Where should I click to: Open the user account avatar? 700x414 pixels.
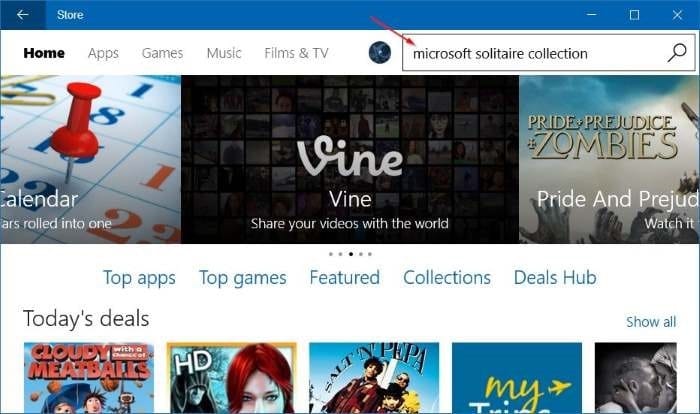pos(380,52)
